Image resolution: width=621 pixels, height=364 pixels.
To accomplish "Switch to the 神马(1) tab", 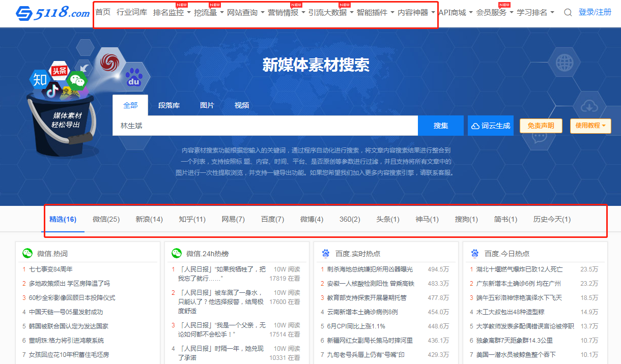I will 427,219.
